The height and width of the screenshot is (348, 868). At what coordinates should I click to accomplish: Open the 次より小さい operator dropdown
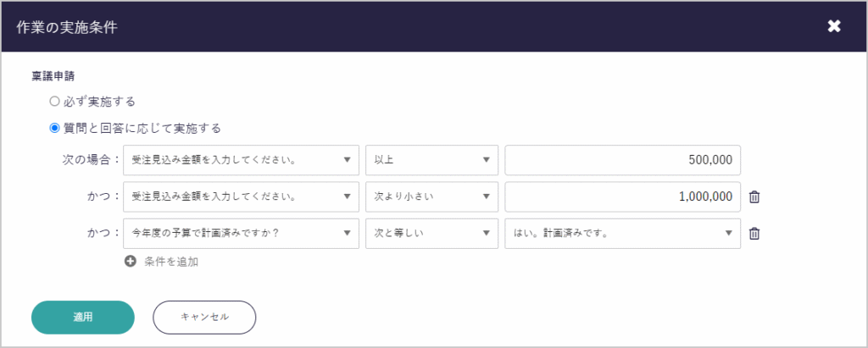[x=431, y=196]
